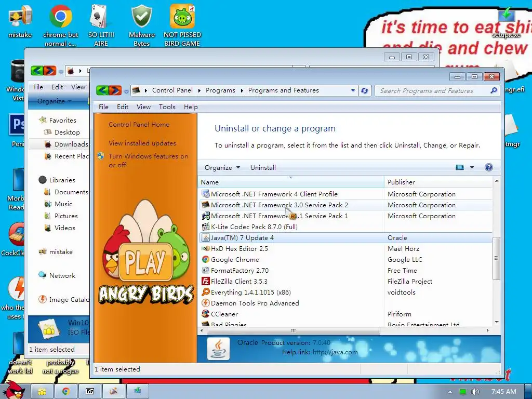The width and height of the screenshot is (532, 399).
Task: Click the Uninstall button
Action: 263,168
